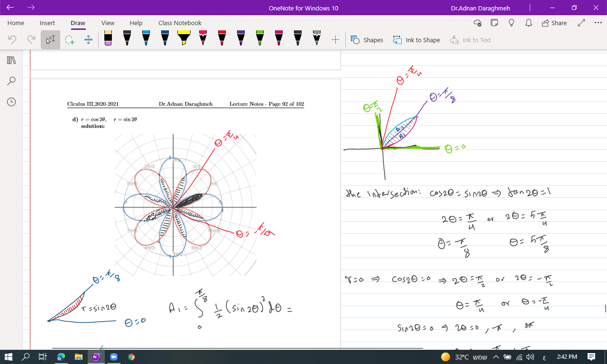The image size is (607, 364).
Task: Open the Class Notebook tab
Action: pos(180,23)
